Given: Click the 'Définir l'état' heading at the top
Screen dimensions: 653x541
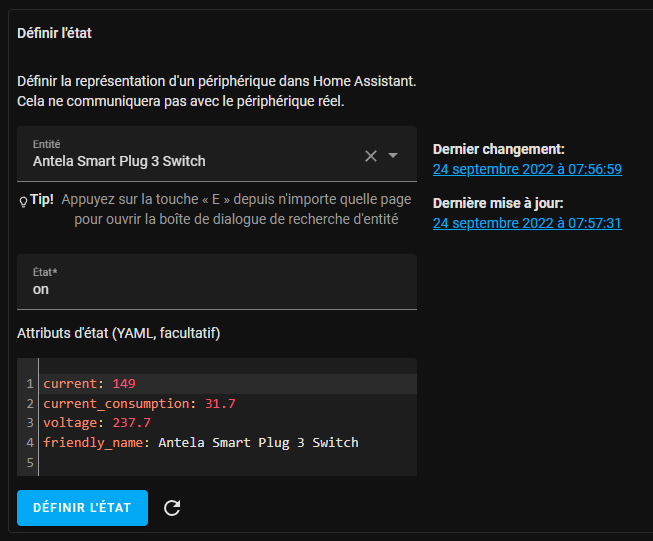Looking at the screenshot, I should pyautogui.click(x=55, y=33).
